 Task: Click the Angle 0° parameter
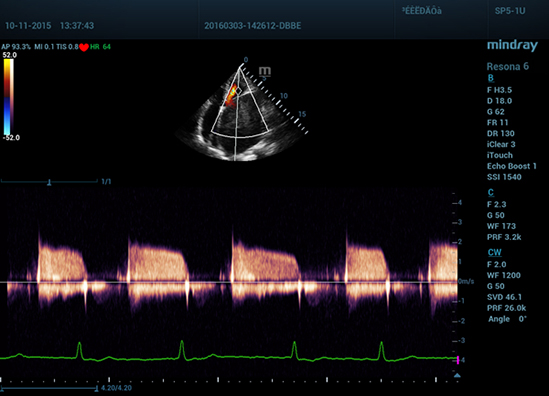coord(507,319)
